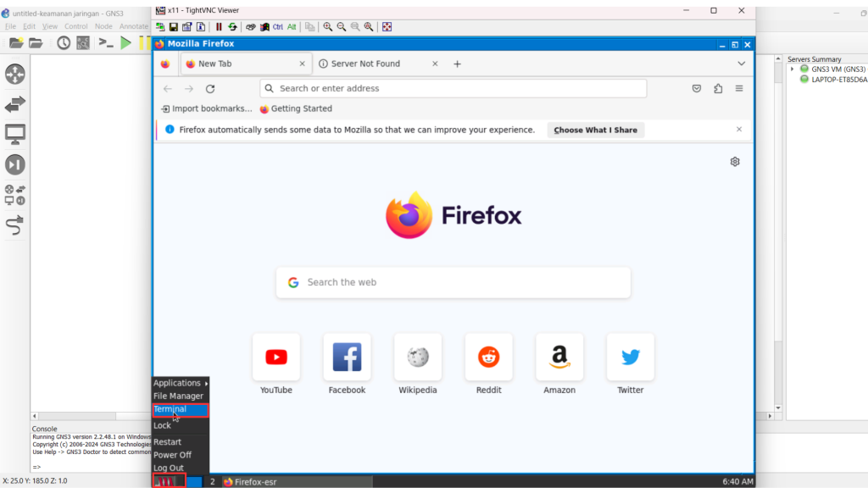Image resolution: width=868 pixels, height=488 pixels.
Task: Open the Firefox hamburger application menu
Action: 739,89
